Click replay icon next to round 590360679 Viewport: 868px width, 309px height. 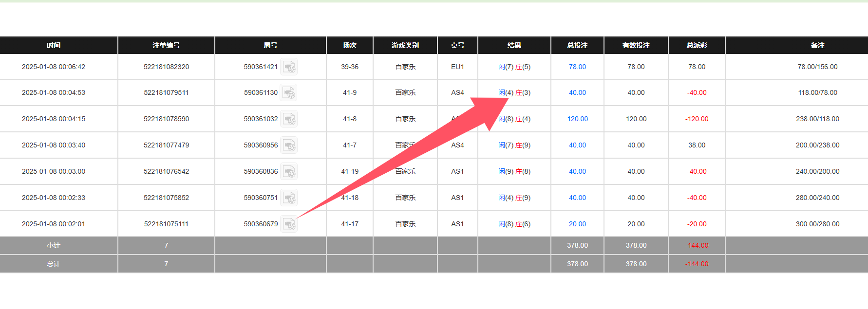(289, 224)
